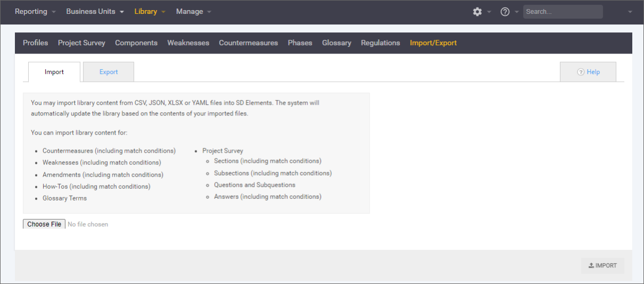Open the user account dropdown arrow
644x284 pixels.
coord(630,12)
